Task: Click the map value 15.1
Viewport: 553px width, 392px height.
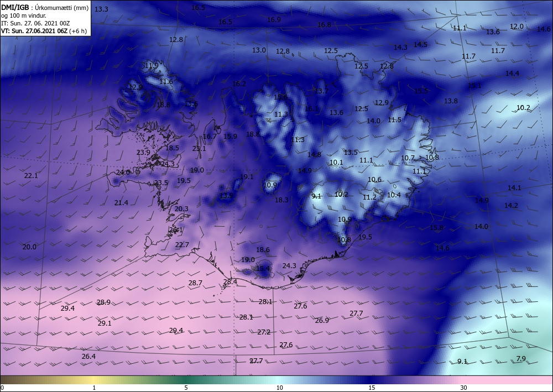Action: tap(474, 85)
